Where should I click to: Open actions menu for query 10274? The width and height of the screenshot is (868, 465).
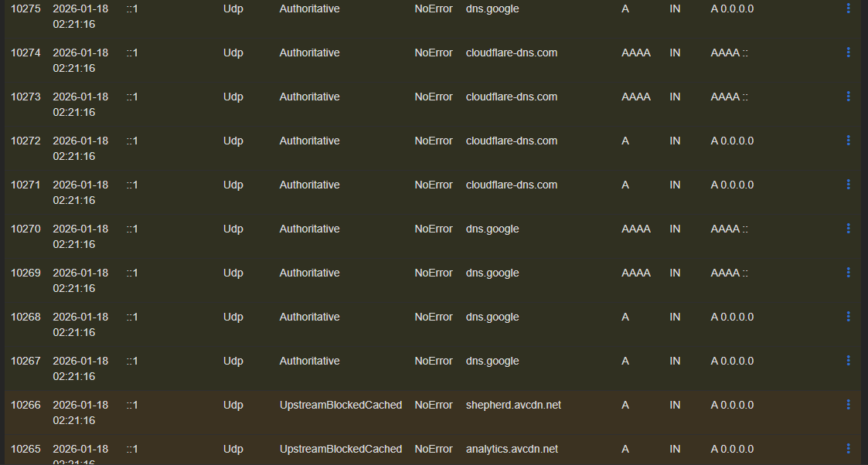tap(848, 52)
